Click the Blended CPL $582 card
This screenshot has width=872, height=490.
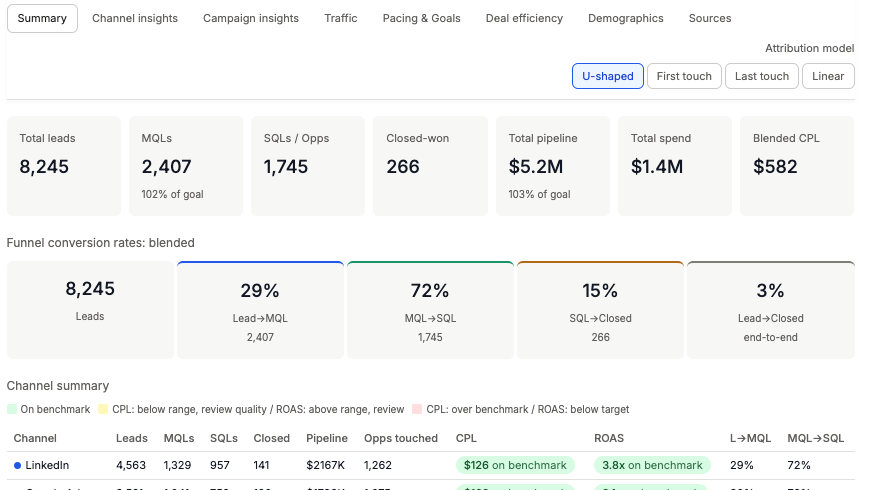click(x=797, y=166)
